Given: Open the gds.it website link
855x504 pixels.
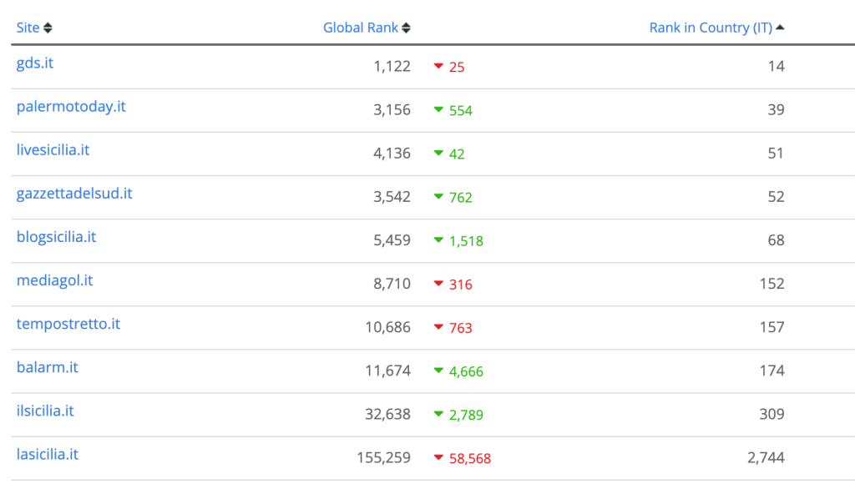Looking at the screenshot, I should (x=34, y=63).
